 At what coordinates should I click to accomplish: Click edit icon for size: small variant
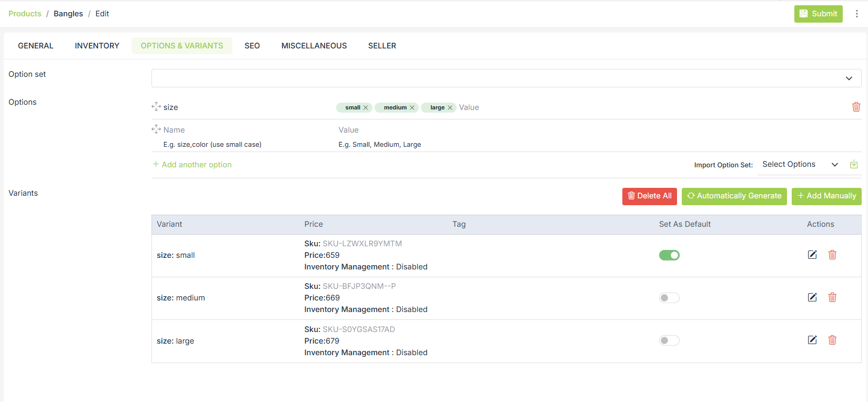pyautogui.click(x=812, y=255)
